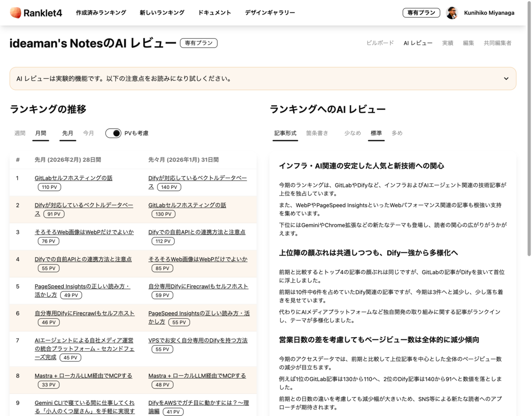The height and width of the screenshot is (416, 532).
Task: Open the 共同編集者 settings link
Action: 497,43
